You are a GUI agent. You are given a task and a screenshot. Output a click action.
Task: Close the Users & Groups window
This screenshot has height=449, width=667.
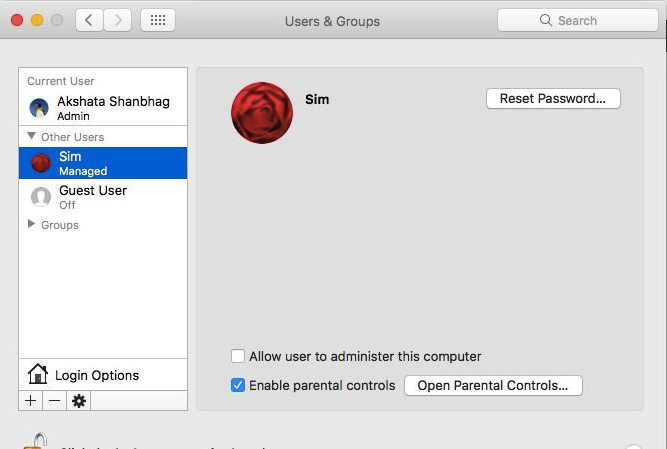pos(17,20)
